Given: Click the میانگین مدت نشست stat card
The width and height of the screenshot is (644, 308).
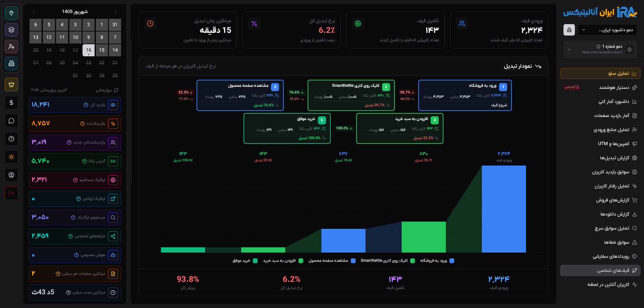Looking at the screenshot, I should pyautogui.click(x=75, y=293).
